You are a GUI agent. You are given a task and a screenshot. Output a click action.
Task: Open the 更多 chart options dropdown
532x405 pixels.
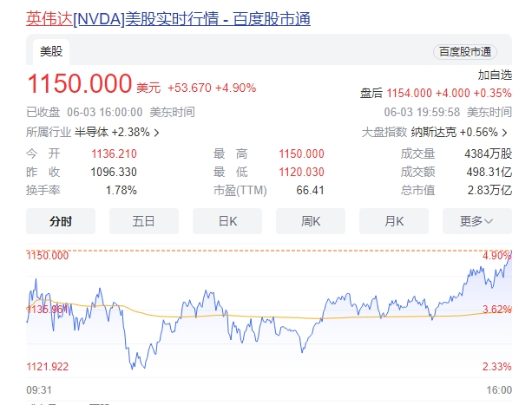click(x=477, y=221)
